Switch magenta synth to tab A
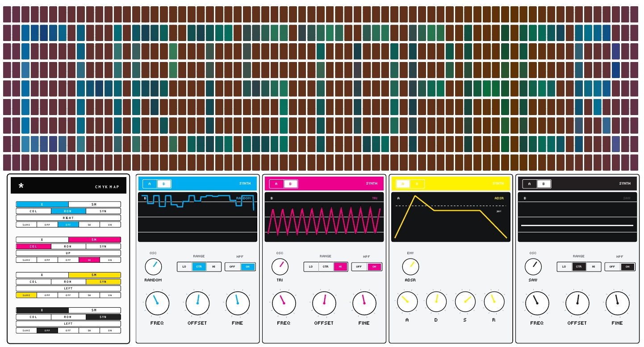Viewport: 644px width, 347px height. (276, 184)
